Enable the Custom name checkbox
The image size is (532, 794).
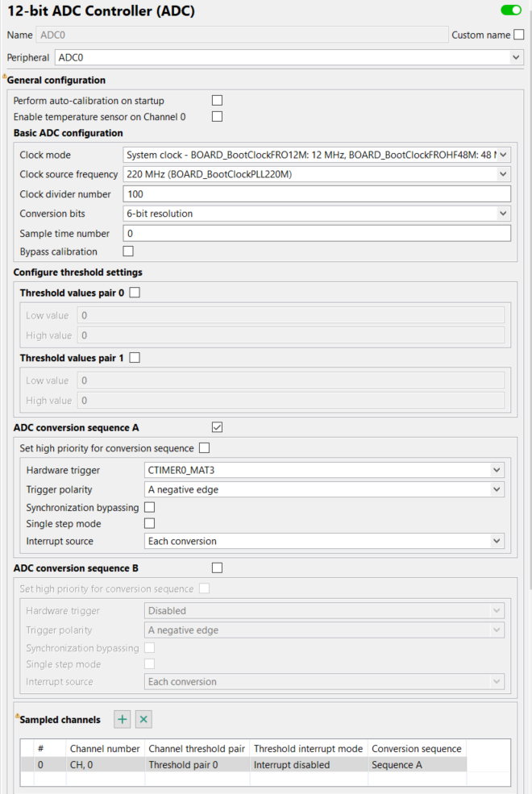tap(519, 35)
